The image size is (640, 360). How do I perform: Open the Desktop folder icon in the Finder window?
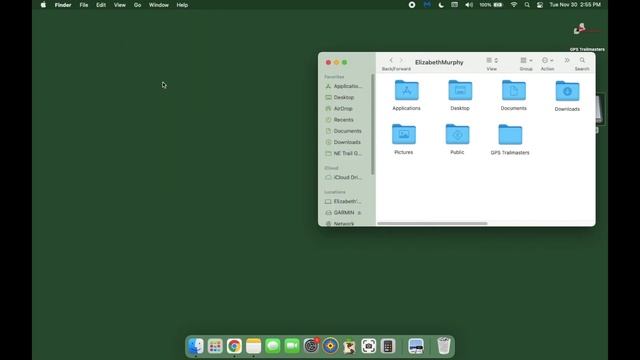coord(460,90)
